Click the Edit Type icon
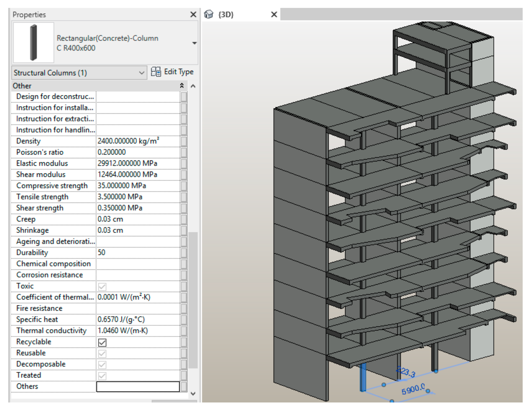Screen dimensions: 532x411 tap(156, 72)
